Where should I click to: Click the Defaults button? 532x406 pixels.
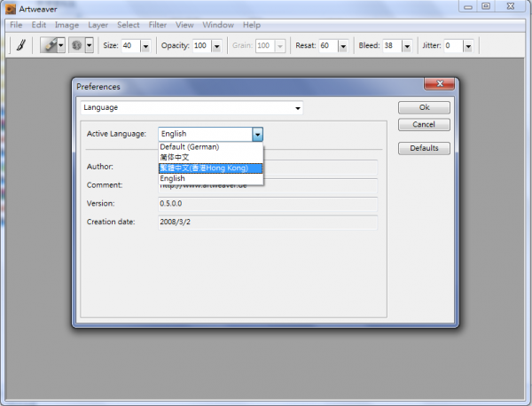424,148
